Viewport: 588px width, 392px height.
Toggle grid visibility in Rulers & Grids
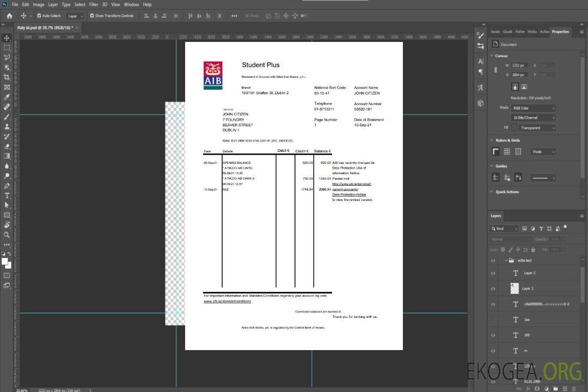pos(507,151)
